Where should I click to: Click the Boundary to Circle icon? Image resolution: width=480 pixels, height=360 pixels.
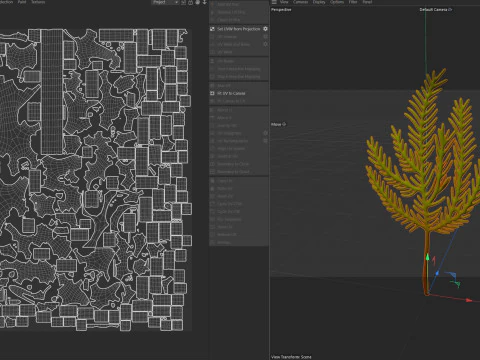[x=212, y=164]
